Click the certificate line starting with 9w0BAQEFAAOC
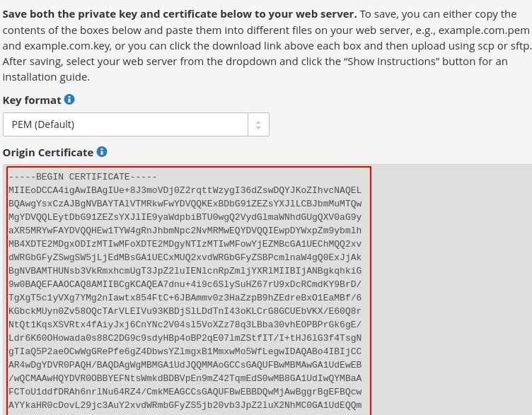This screenshot has height=415, width=532. [185, 284]
